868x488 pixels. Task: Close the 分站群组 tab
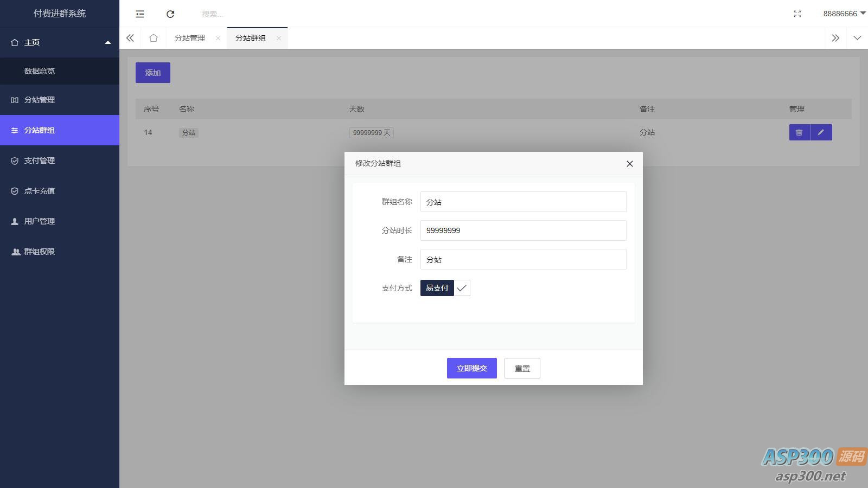pos(278,38)
